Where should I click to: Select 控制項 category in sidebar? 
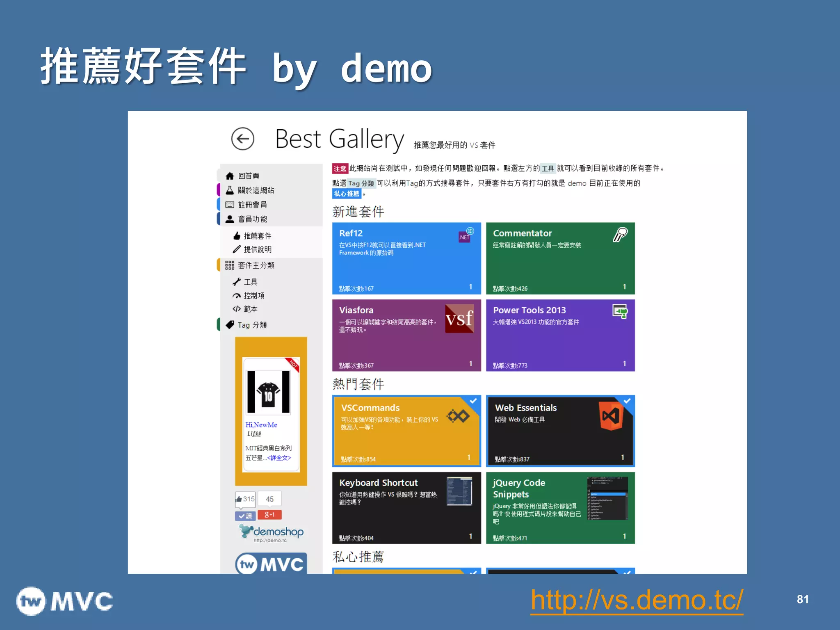click(254, 296)
